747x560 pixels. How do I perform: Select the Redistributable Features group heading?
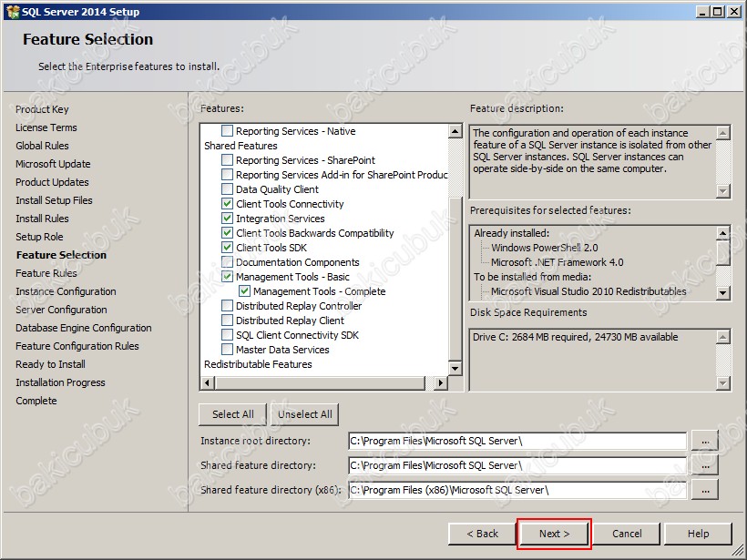pyautogui.click(x=258, y=364)
